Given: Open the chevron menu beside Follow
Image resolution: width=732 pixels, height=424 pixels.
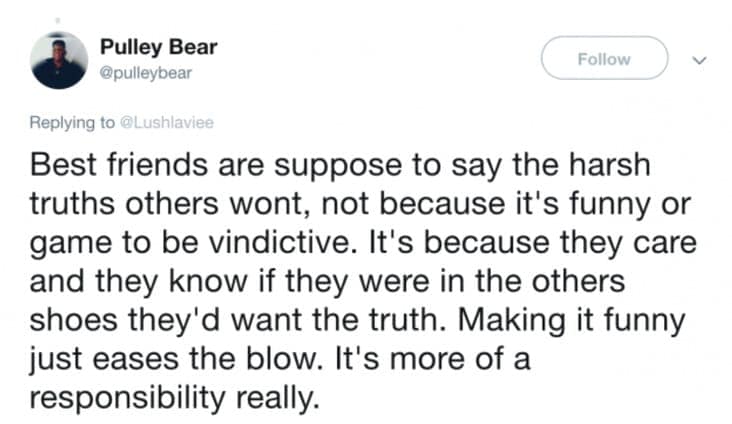Looking at the screenshot, I should pos(699,60).
